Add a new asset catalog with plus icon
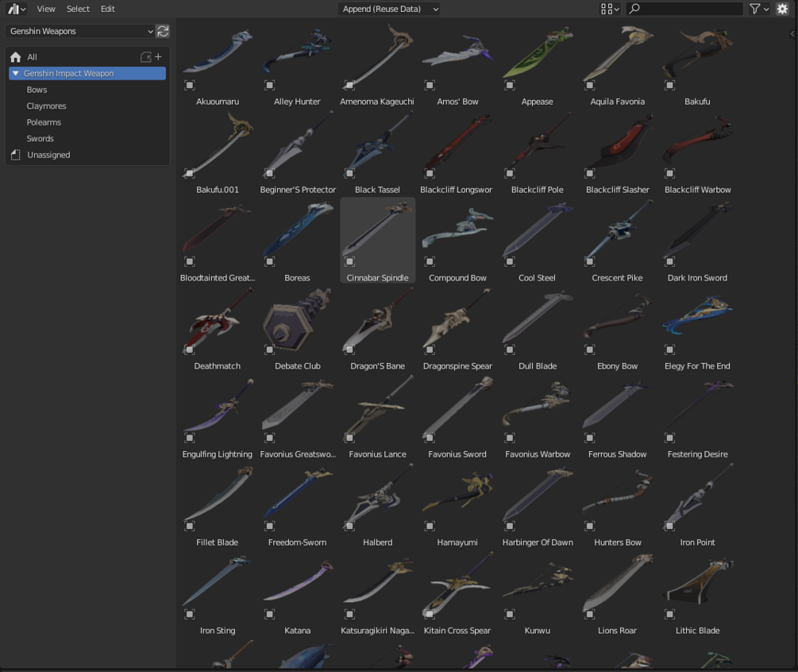Viewport: 798px width, 672px height. [x=158, y=57]
